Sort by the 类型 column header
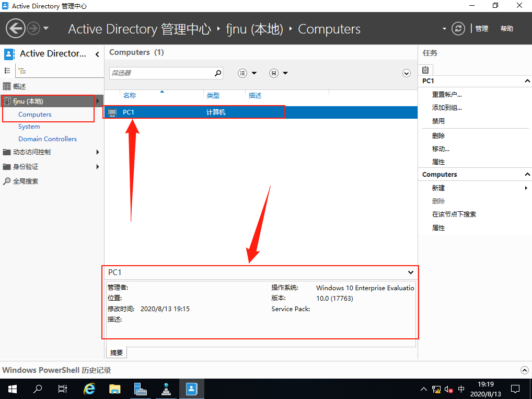Viewport: 532px width, 399px height. [x=213, y=95]
